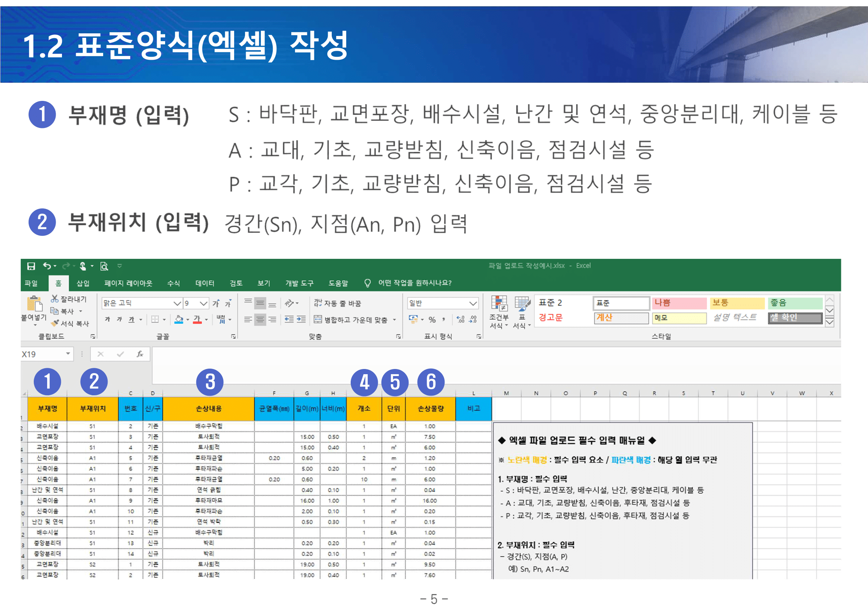This screenshot has height=613, width=868.
Task: Click the Save icon in quick access toolbar
Action: click(x=31, y=266)
